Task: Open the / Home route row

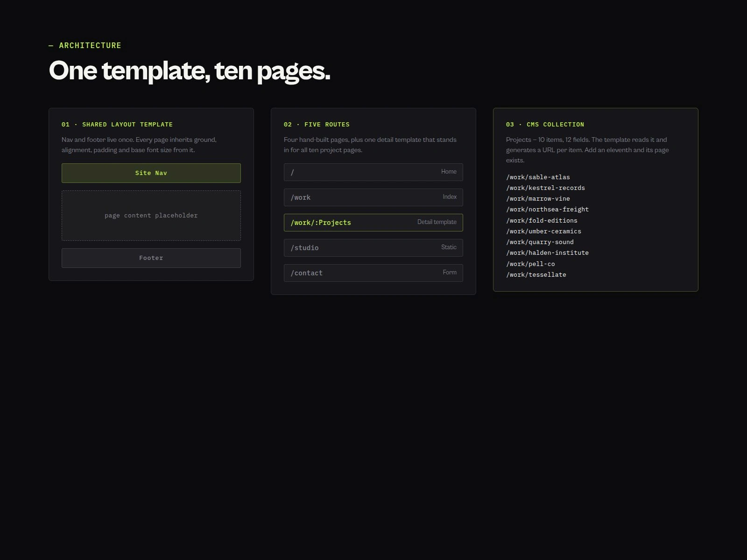Action: coord(373,172)
